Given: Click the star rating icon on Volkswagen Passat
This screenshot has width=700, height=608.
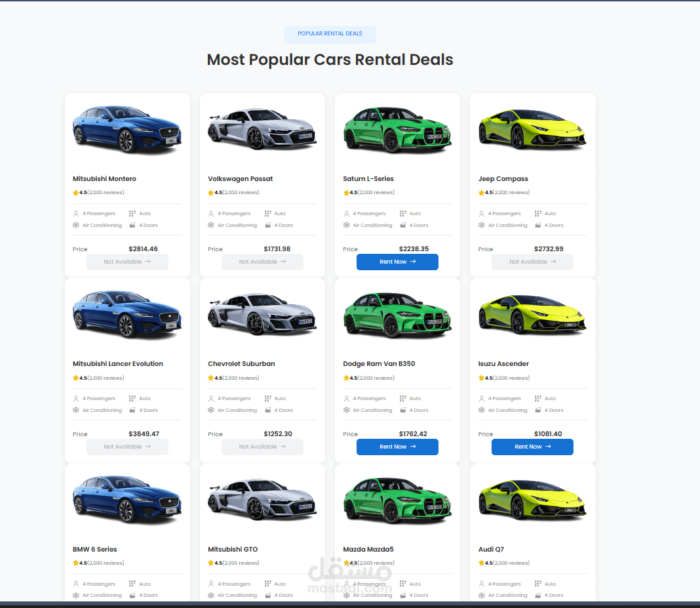Looking at the screenshot, I should (210, 193).
